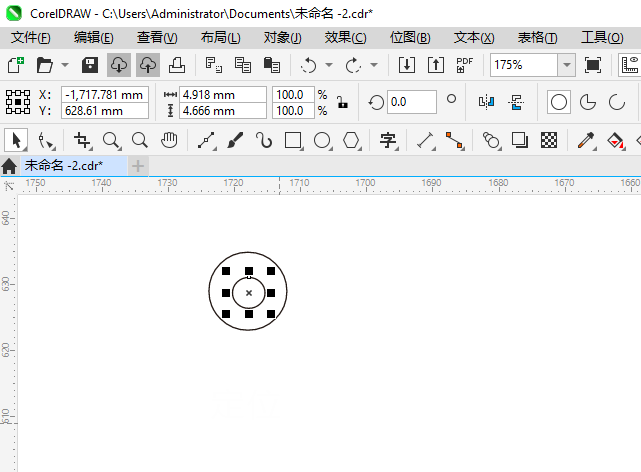
Task: Switch to the 未命名 -2.cdr document tab
Action: click(74, 166)
